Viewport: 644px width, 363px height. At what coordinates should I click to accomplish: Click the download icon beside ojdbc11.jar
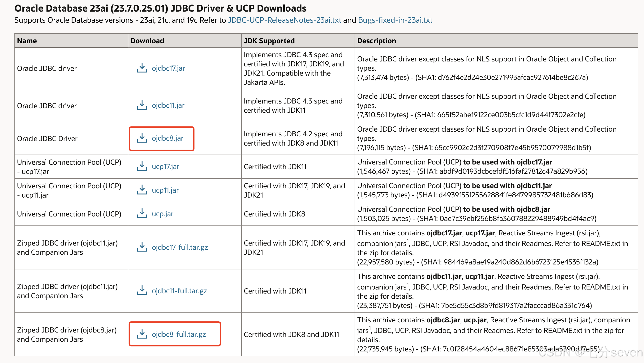(142, 105)
